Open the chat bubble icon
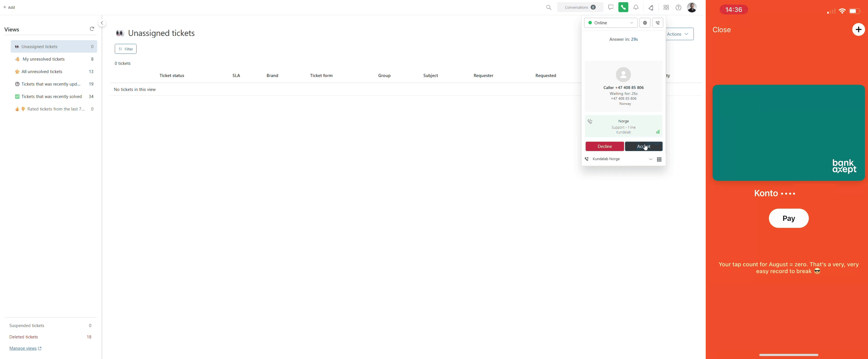This screenshot has width=868, height=359. (611, 7)
